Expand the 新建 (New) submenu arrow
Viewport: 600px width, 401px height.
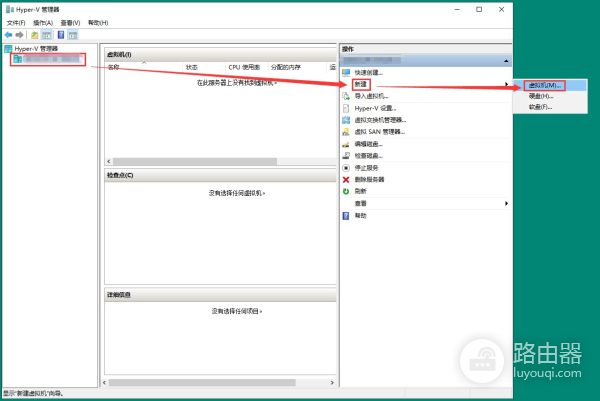click(506, 85)
